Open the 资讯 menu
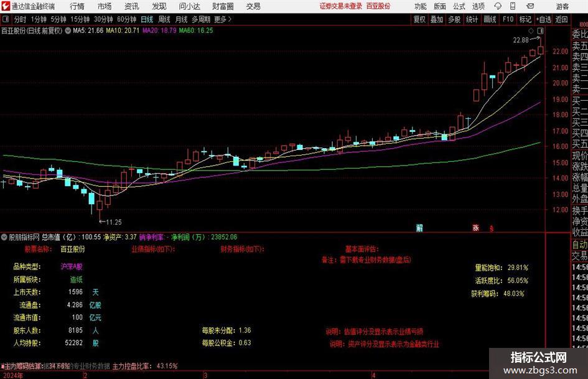Screen dimensions: 588x379 pyautogui.click(x=132, y=6)
